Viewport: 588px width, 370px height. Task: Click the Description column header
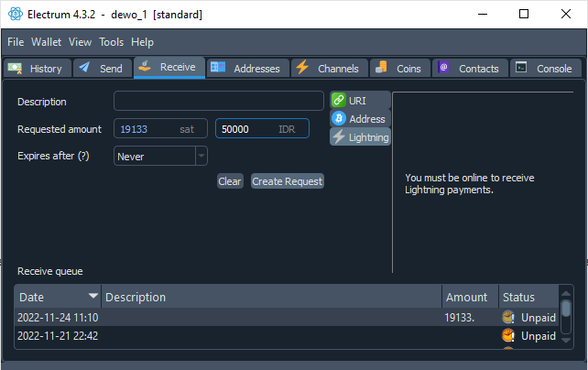click(x=271, y=297)
